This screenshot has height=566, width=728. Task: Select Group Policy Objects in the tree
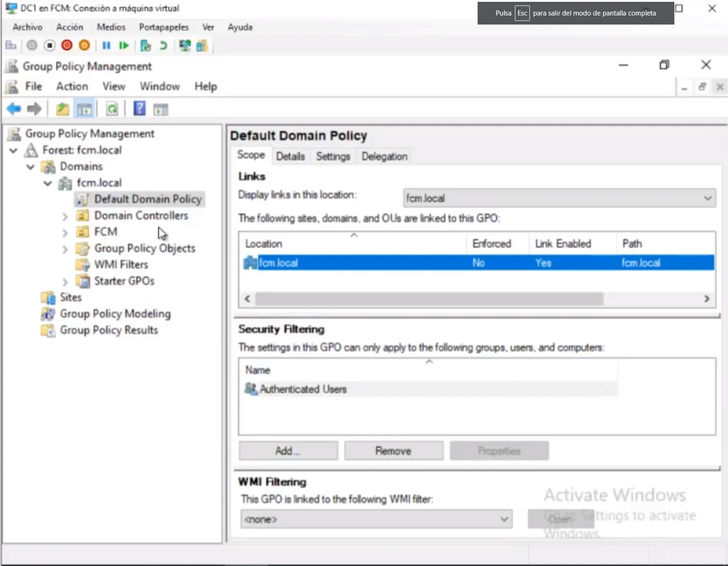click(145, 248)
